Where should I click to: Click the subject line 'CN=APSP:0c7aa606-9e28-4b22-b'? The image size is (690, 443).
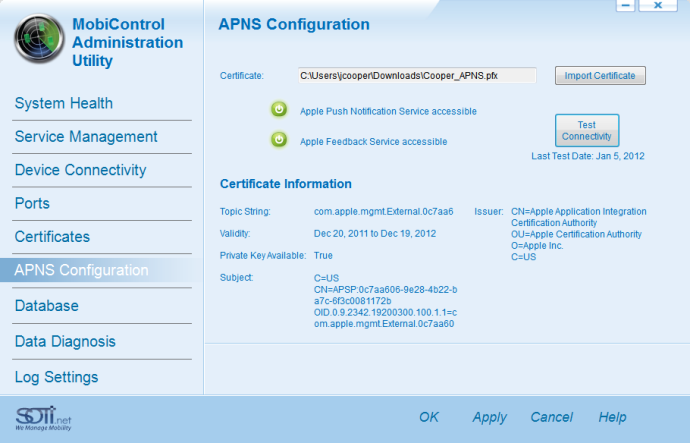(385, 289)
